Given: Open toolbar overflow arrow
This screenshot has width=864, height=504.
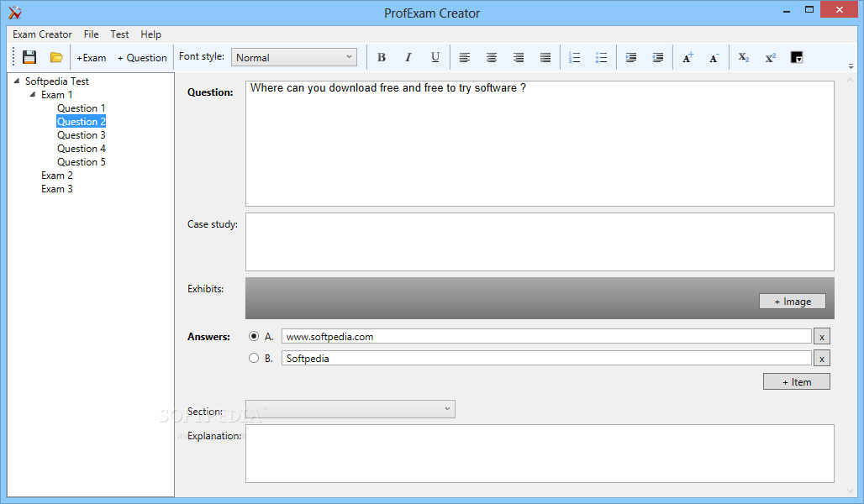Looking at the screenshot, I should point(851,66).
